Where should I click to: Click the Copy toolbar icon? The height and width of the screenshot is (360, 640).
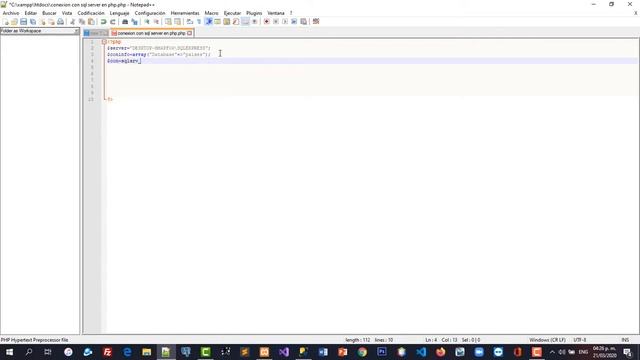tap(82, 22)
